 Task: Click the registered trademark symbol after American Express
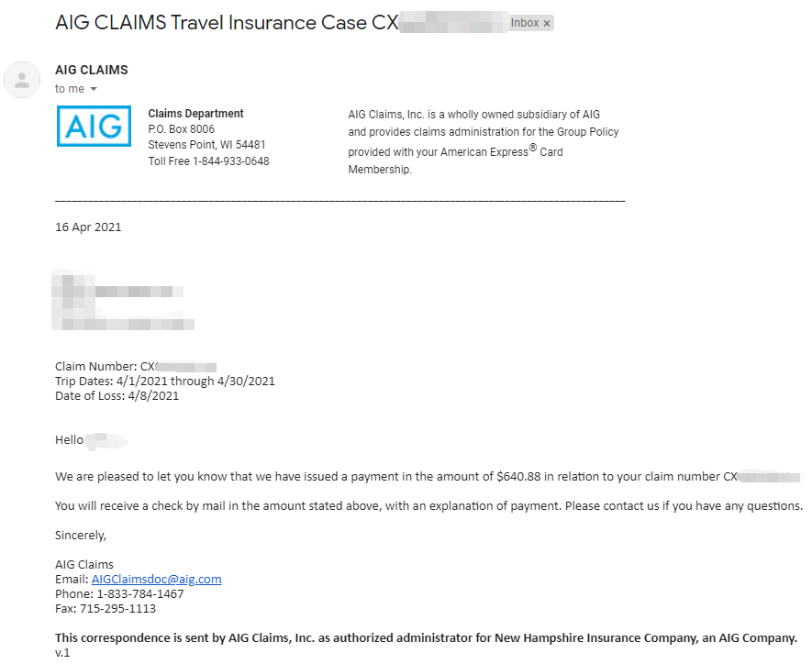pos(533,148)
